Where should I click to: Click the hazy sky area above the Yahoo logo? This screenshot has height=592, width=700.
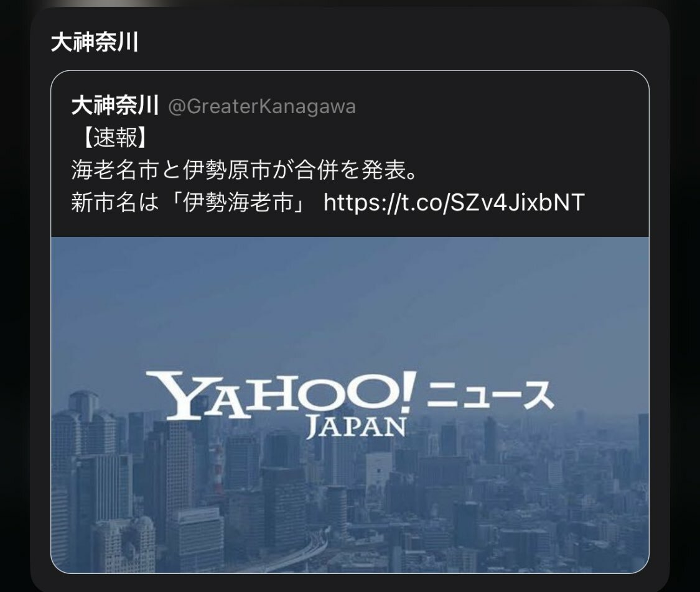pos(350,303)
